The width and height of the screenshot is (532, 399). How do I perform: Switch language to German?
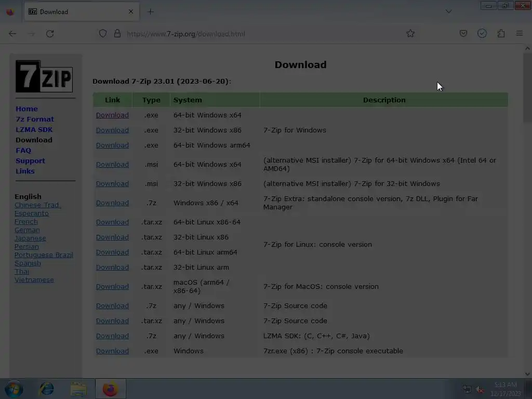pos(27,230)
